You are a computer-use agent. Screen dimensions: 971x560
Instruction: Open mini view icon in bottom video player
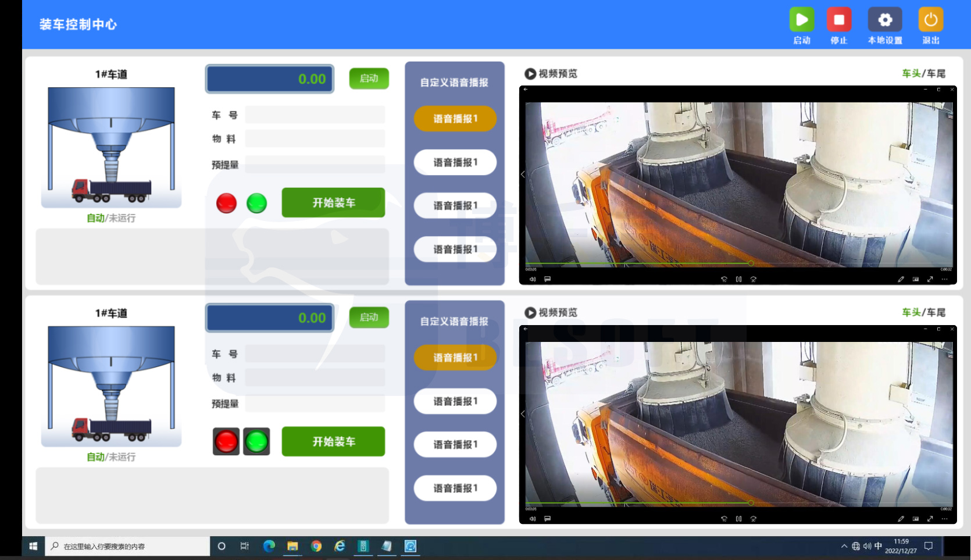point(916,519)
